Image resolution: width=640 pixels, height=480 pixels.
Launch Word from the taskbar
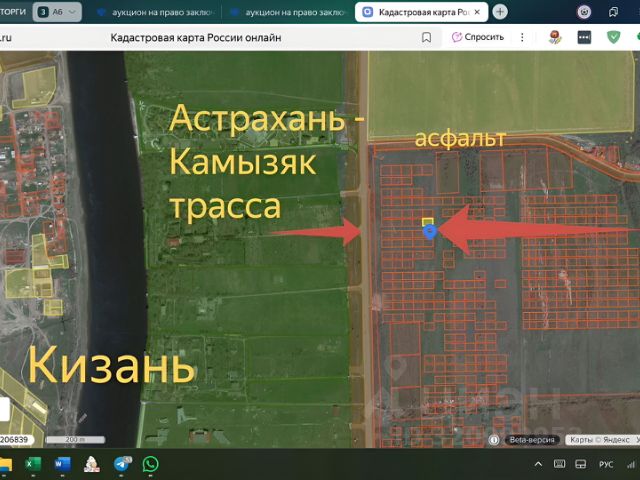click(x=62, y=464)
